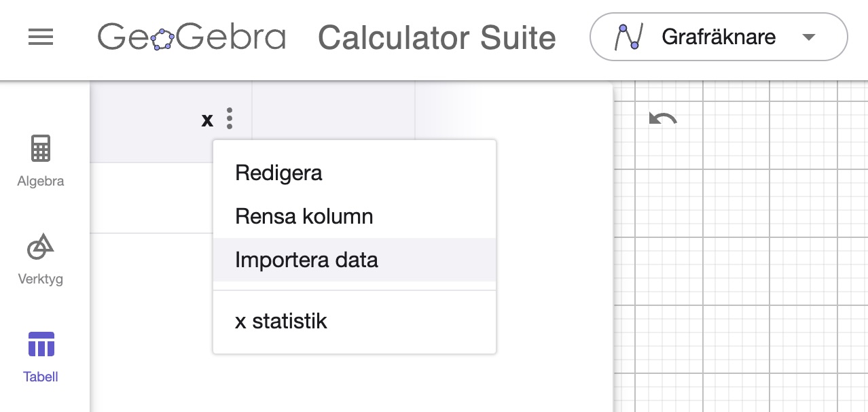Image resolution: width=868 pixels, height=412 pixels.
Task: Click the GeoGebra logo
Action: [x=192, y=37]
